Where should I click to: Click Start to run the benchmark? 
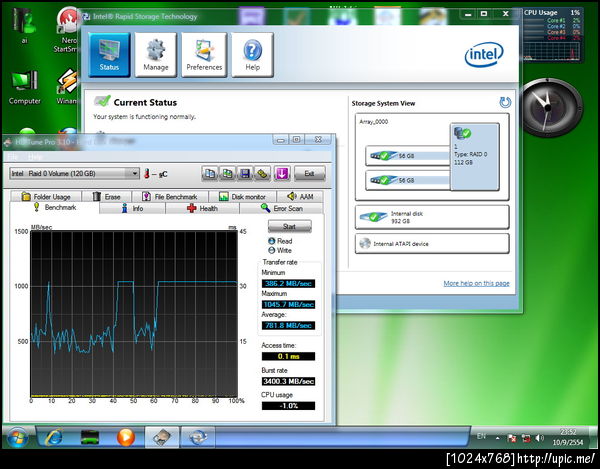coord(290,226)
